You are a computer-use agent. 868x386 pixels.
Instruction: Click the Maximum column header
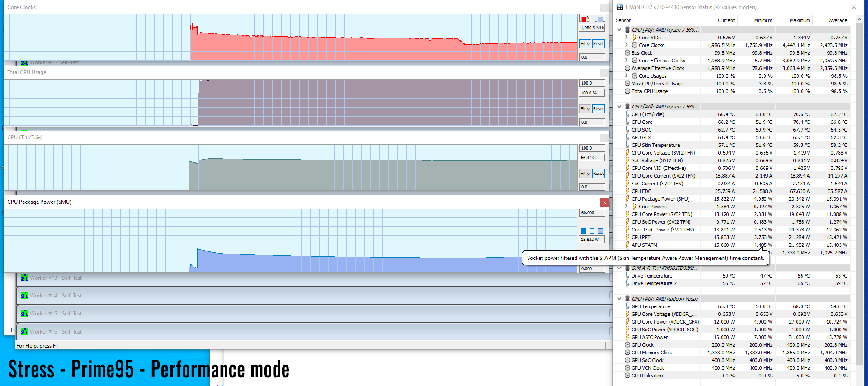coord(794,20)
